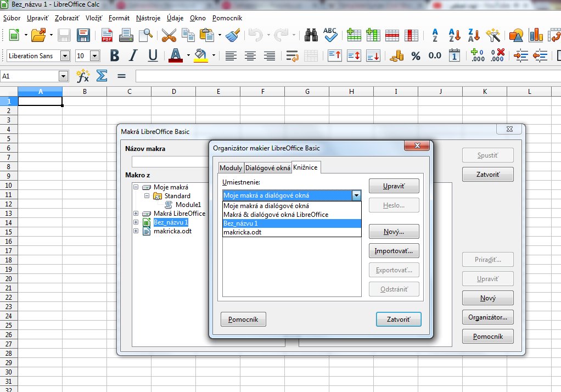Click the formula input line

tap(348, 76)
